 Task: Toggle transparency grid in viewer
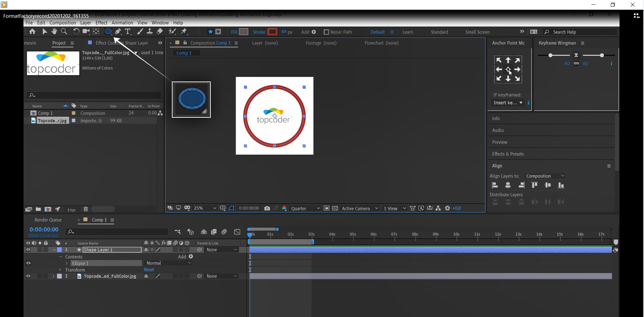(x=335, y=208)
